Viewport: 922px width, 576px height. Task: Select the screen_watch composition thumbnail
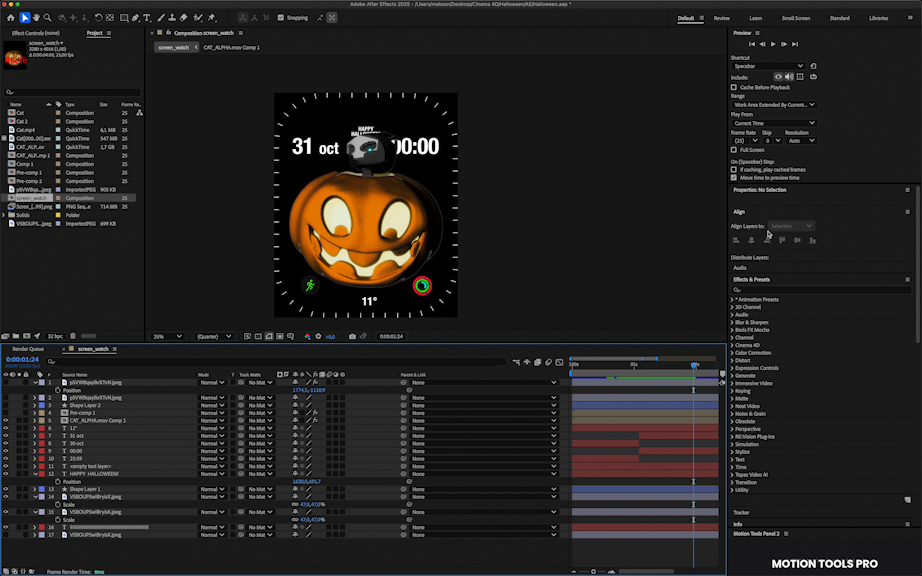(x=13, y=56)
